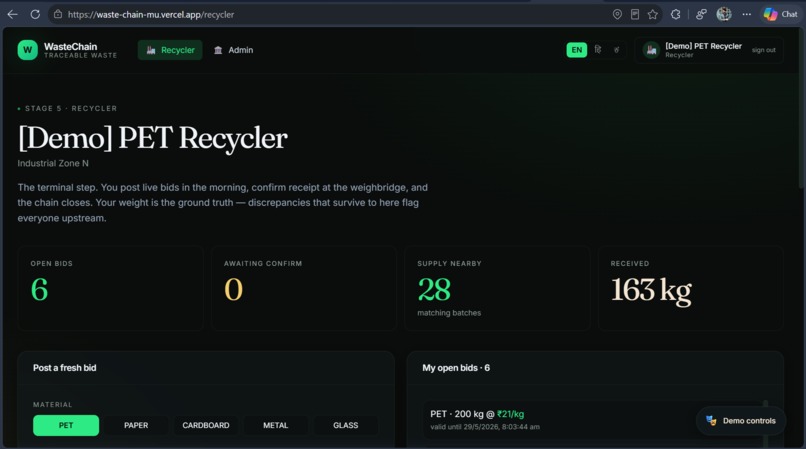Click the '[Demo] PET Recycler' page title

pyautogui.click(x=153, y=138)
